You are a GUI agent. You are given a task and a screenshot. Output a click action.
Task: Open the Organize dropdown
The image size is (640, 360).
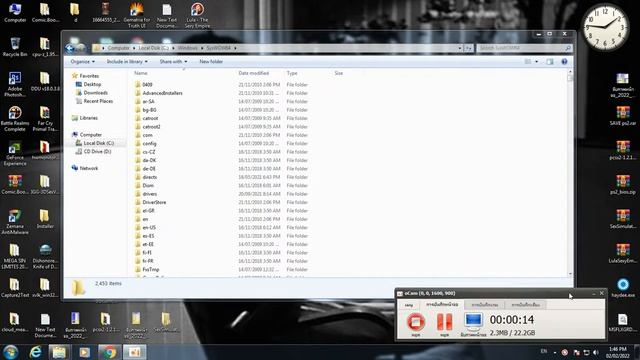82,62
